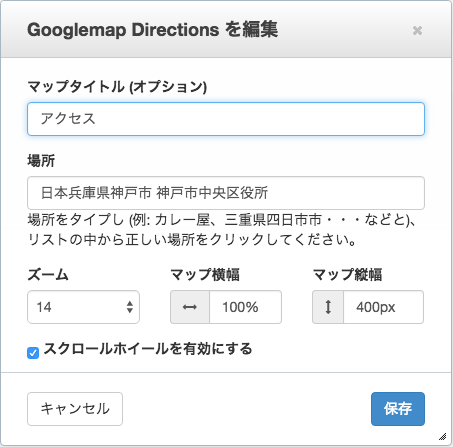Click the マップタイトル (オプション) label

(117, 87)
